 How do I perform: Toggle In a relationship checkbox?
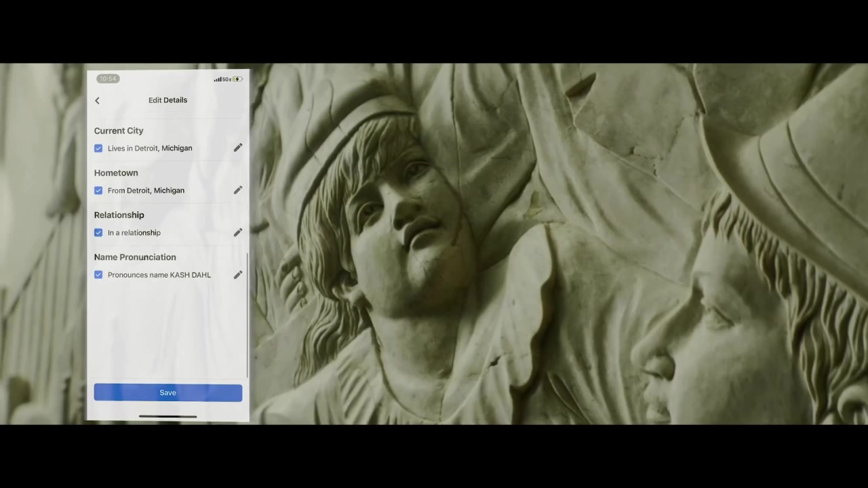(x=98, y=232)
